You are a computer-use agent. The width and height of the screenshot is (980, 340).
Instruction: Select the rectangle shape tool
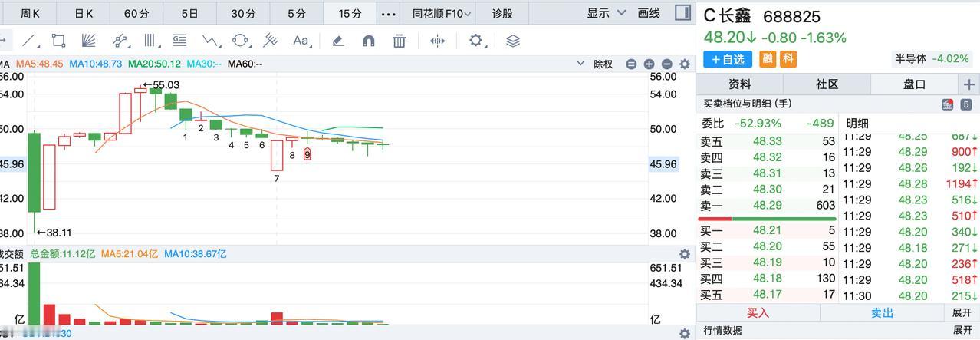(58, 41)
